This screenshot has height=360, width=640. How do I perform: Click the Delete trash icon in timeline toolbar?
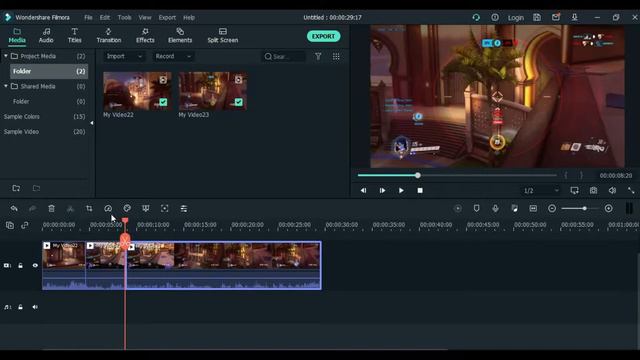[51, 209]
